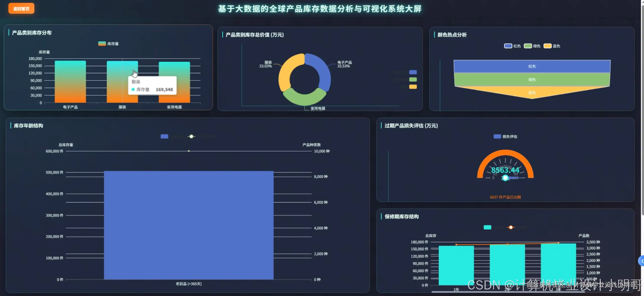Screen dimensions: 644x296
Task: Click the 家用电器 category axis label
Action: tap(174, 107)
